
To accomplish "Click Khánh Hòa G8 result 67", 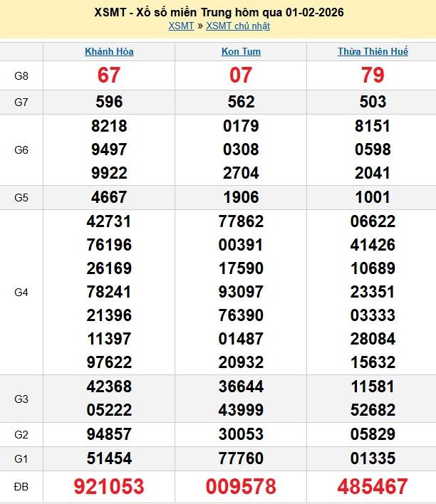I will (109, 75).
